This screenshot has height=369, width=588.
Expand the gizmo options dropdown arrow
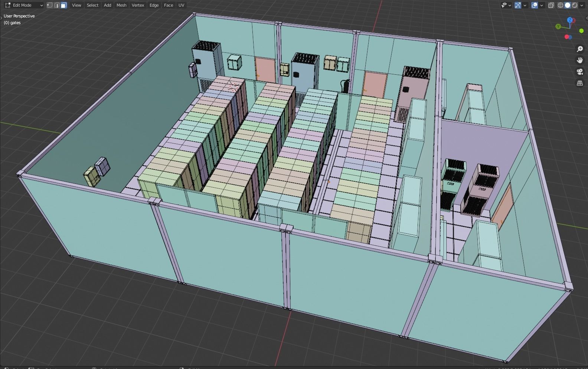(x=525, y=5)
